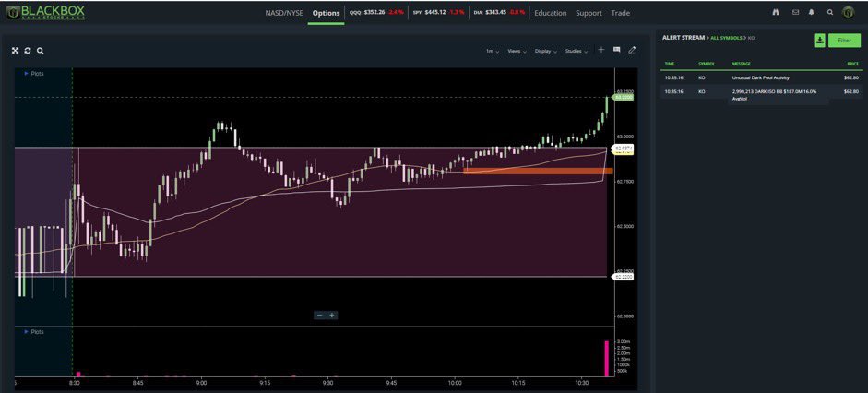This screenshot has width=868, height=393.
Task: Expand chart to fullscreen
Action: 16,51
